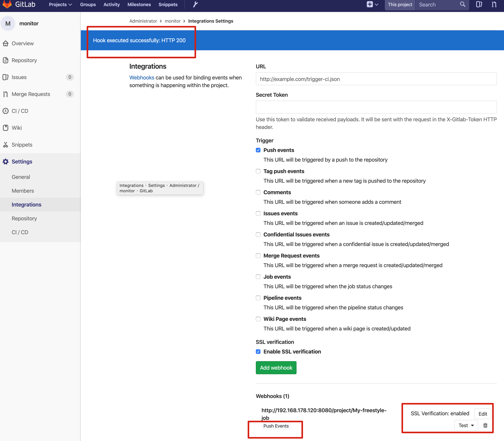The height and width of the screenshot is (441, 504).
Task: Click the Secret Token input field
Action: (x=376, y=107)
